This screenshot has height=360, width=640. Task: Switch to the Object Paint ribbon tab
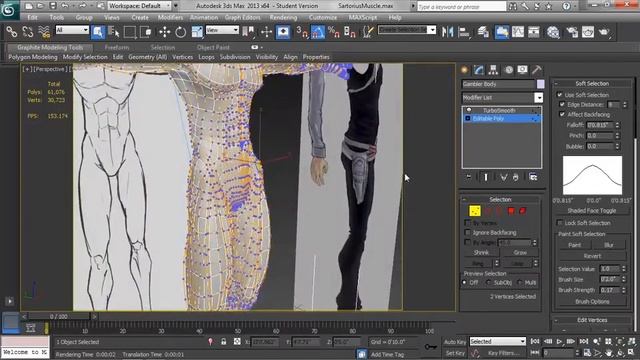pos(213,47)
